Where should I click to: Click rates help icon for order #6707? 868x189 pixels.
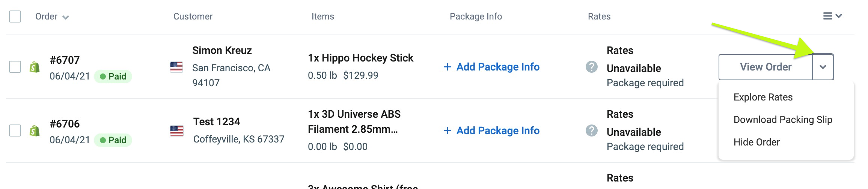pyautogui.click(x=592, y=67)
